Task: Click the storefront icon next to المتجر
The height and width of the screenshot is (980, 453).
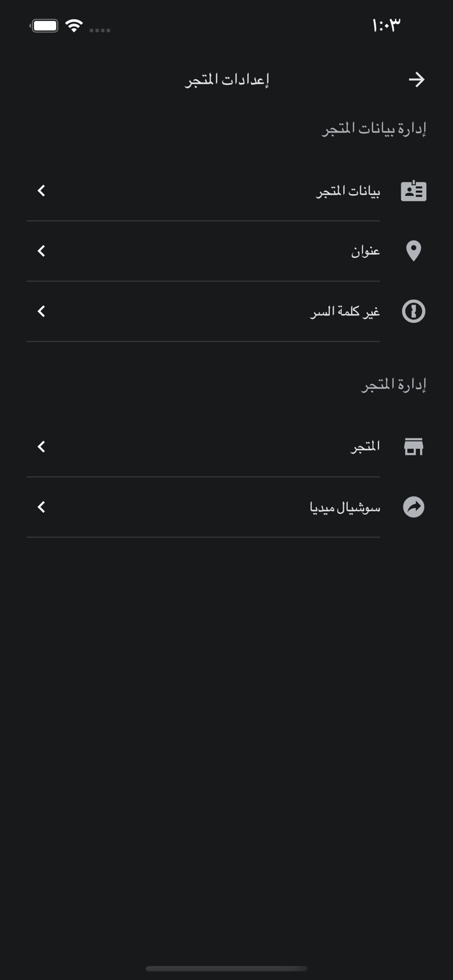Action: 413,446
